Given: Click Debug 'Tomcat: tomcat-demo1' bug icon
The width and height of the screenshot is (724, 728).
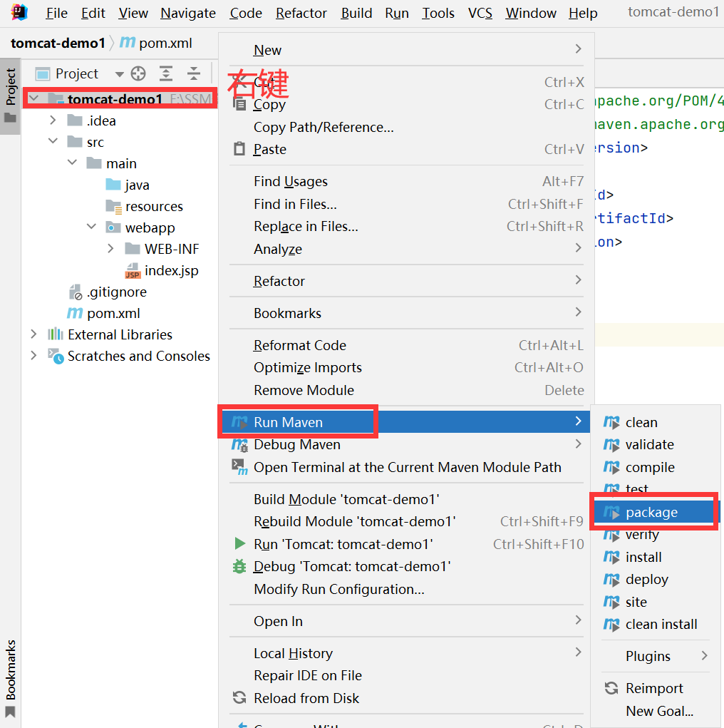Looking at the screenshot, I should tap(239, 566).
